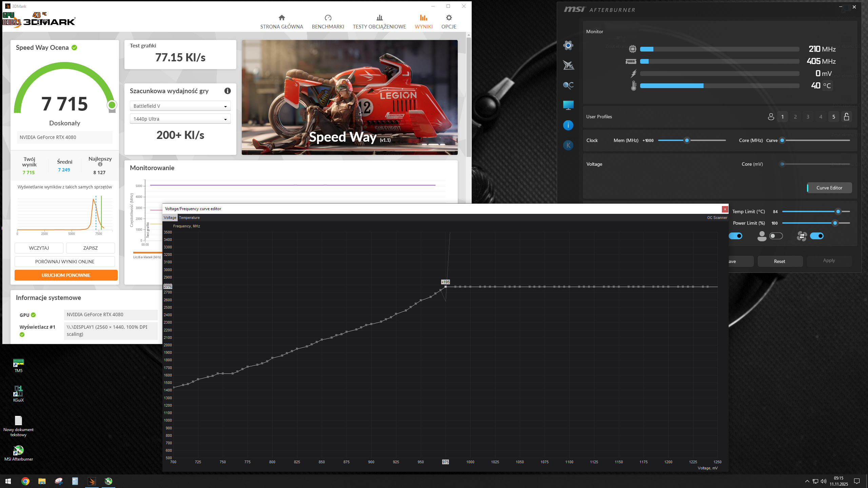Expand the Battlefield V game dropdown
The height and width of the screenshot is (488, 868).
(x=180, y=106)
